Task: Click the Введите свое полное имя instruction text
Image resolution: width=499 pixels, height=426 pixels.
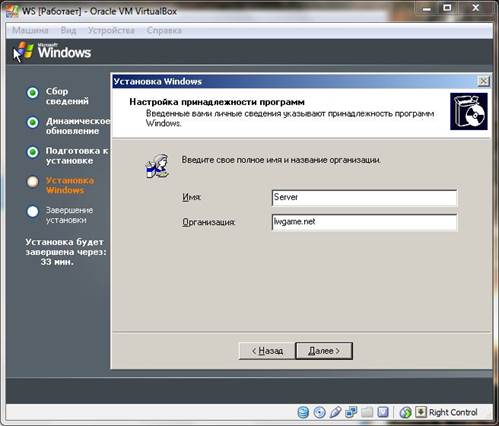Action: pyautogui.click(x=281, y=160)
